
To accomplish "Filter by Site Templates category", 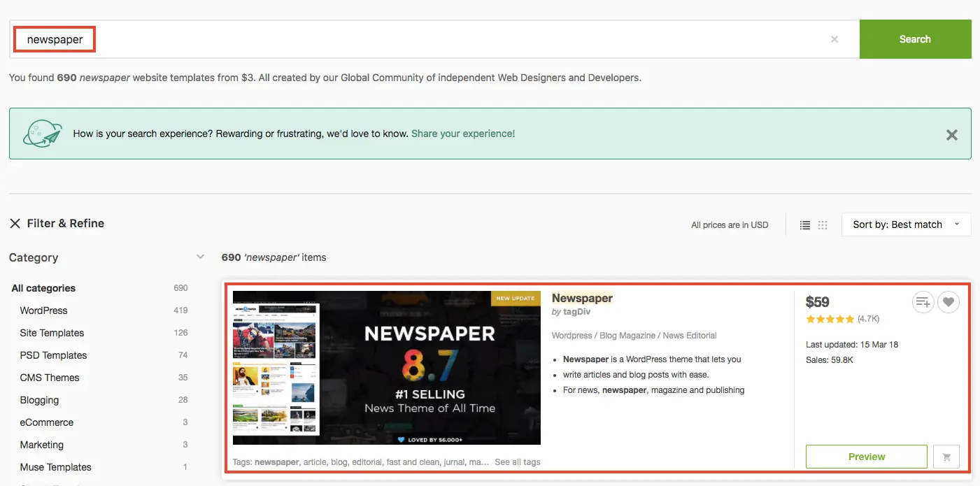I will tap(52, 333).
